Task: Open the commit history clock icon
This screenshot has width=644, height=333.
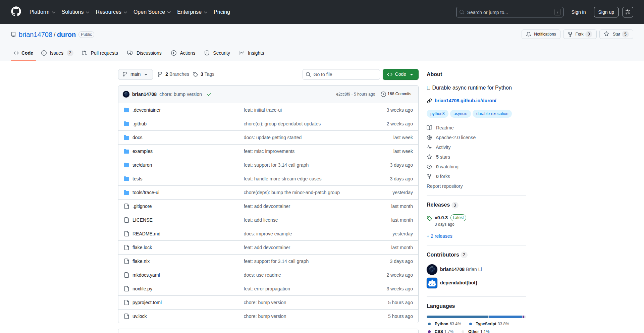Action: [383, 94]
